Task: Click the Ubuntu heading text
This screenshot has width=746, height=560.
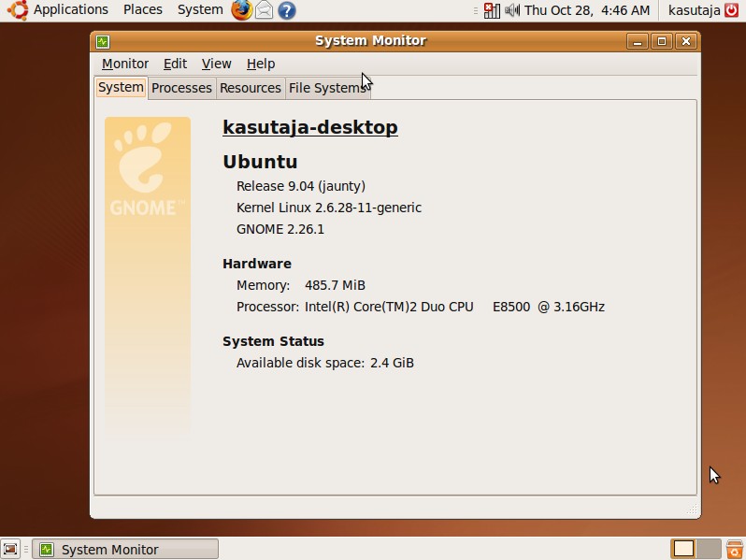Action: coord(260,162)
